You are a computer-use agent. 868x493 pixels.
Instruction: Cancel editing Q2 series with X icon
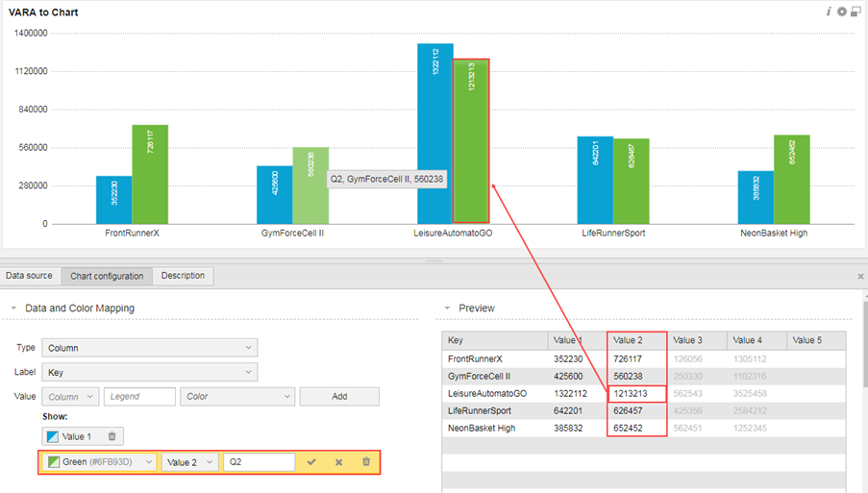point(338,462)
